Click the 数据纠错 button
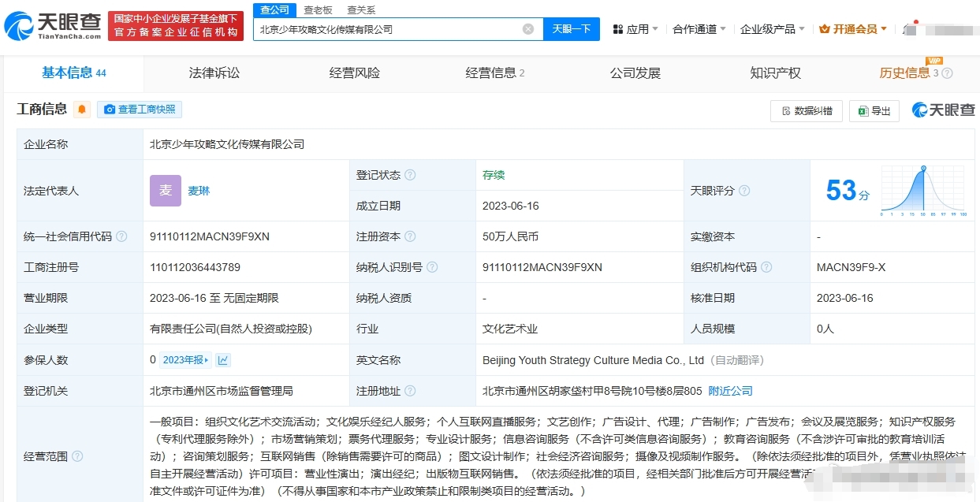980x502 pixels. pos(807,111)
